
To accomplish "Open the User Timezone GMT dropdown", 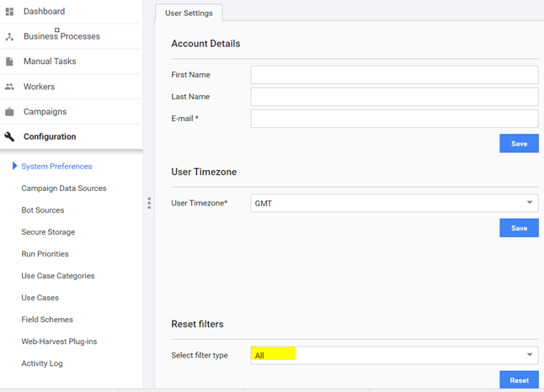I will [x=394, y=203].
